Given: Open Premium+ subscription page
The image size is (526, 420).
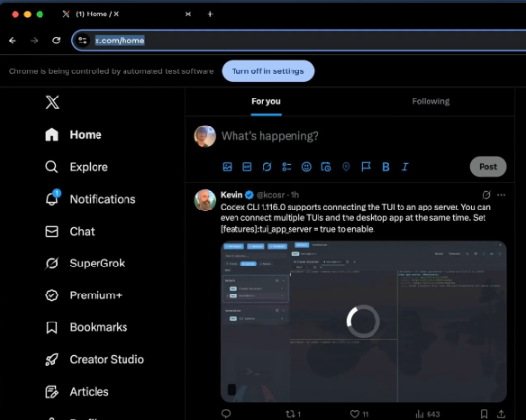Looking at the screenshot, I should click(x=84, y=295).
